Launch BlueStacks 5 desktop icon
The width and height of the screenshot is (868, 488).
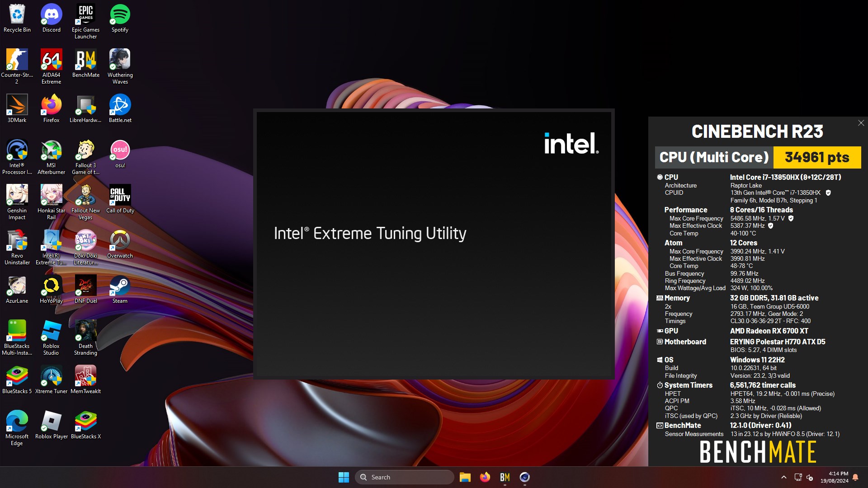(x=17, y=380)
